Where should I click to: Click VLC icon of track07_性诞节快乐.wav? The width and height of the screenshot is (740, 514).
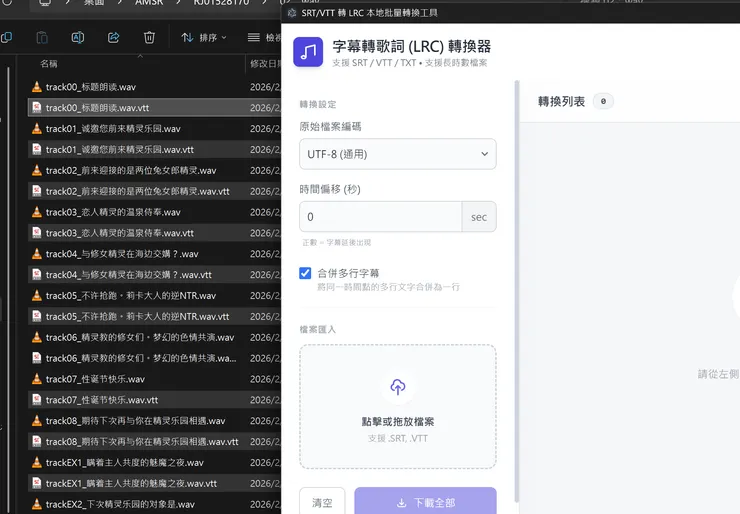tap(37, 379)
